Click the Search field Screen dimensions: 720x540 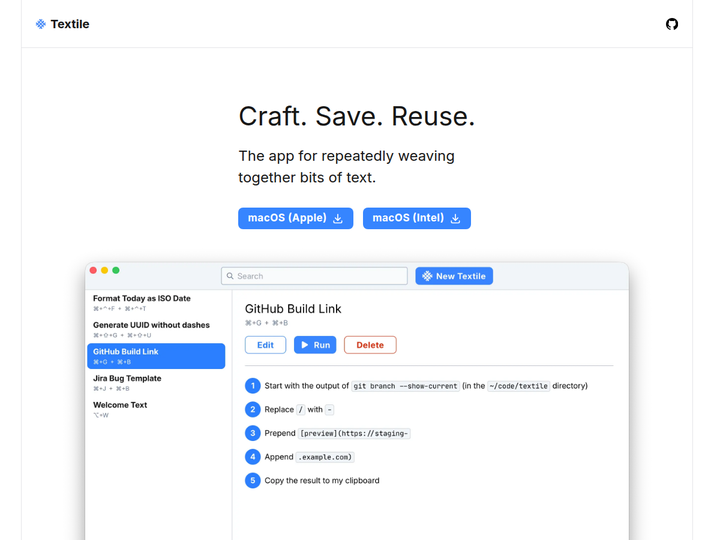(314, 276)
